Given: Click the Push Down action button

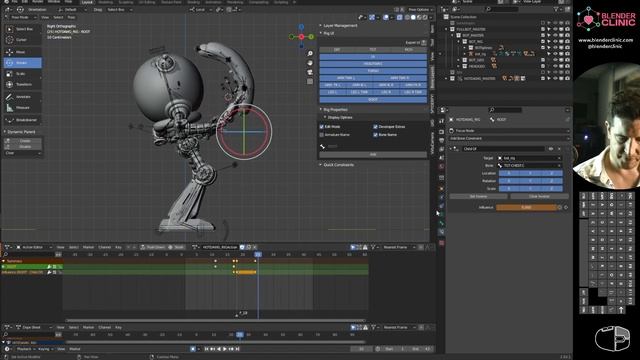Looking at the screenshot, I should (x=153, y=247).
